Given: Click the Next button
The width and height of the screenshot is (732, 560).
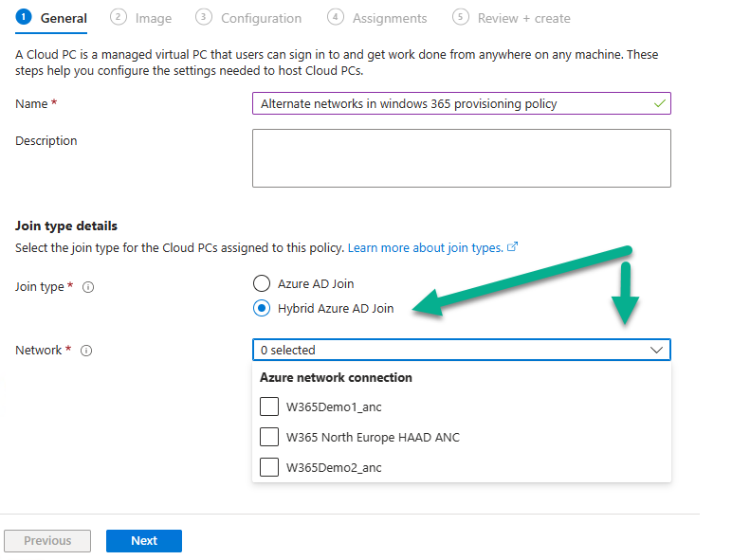Looking at the screenshot, I should pos(144,541).
